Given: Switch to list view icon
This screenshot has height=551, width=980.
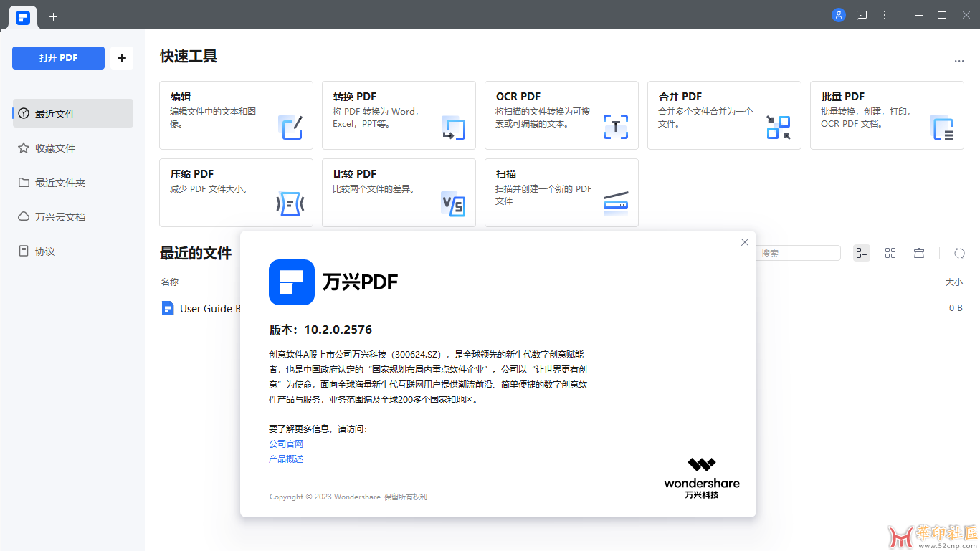Looking at the screenshot, I should (x=862, y=253).
